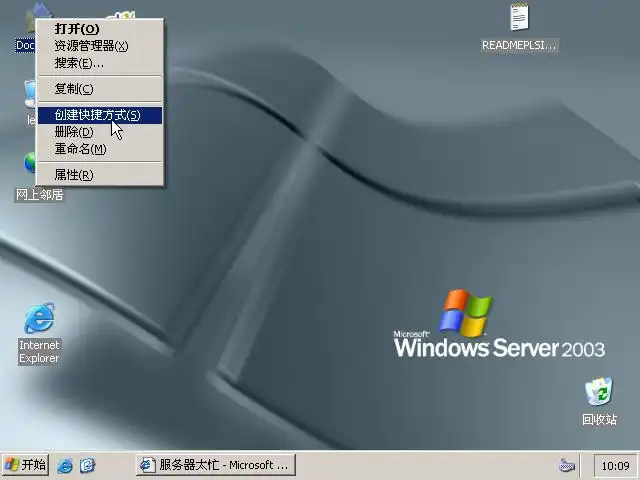This screenshot has height=480, width=640.
Task: Launch Internet Explorer from quick launch bar
Action: point(64,465)
